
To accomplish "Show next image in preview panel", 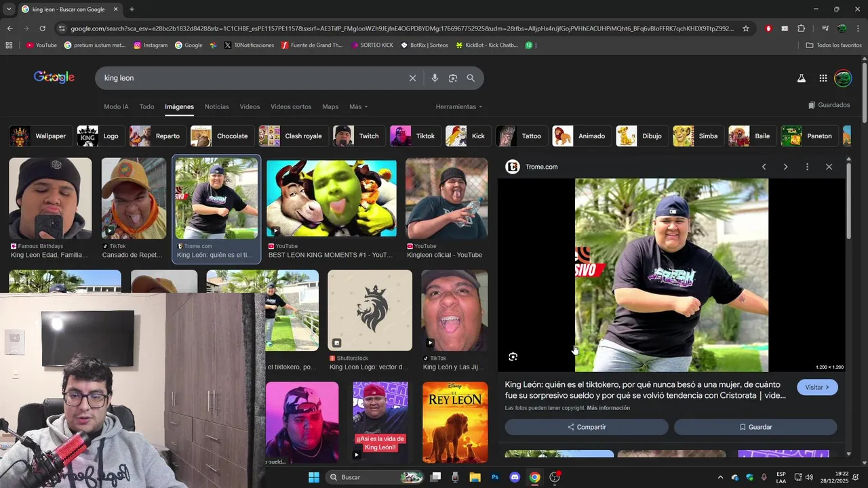I will pos(785,167).
